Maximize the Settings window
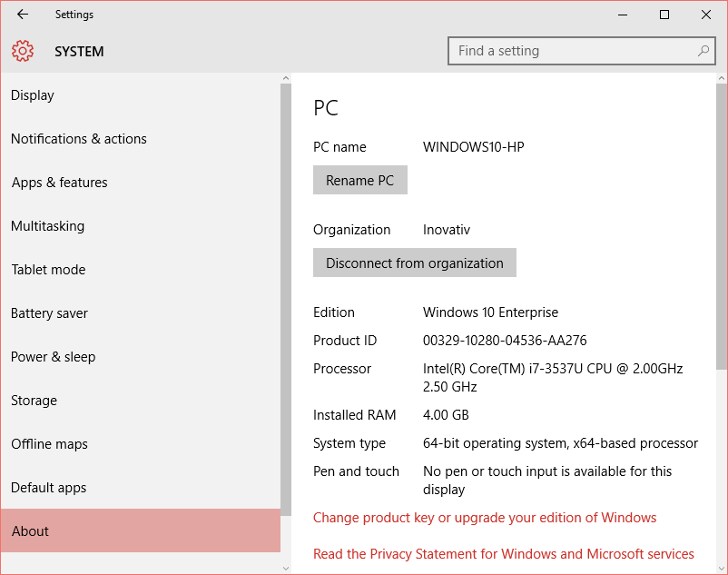 [664, 15]
